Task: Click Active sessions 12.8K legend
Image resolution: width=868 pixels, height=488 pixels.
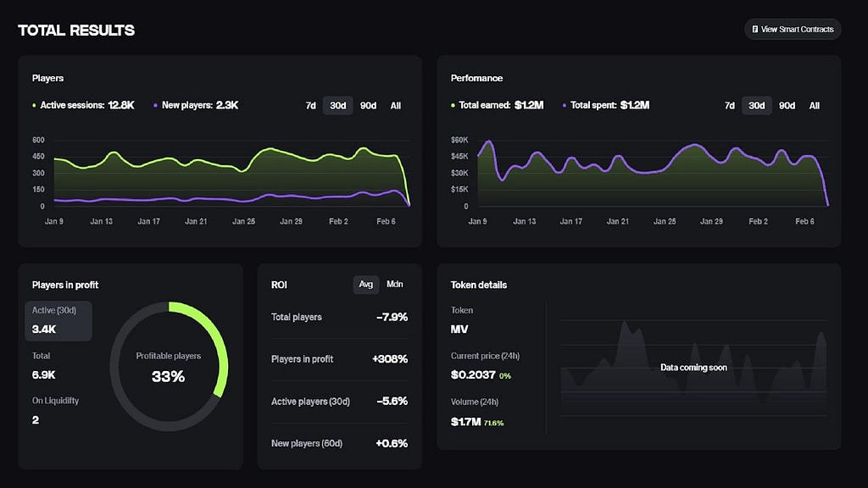Action: tap(83, 105)
